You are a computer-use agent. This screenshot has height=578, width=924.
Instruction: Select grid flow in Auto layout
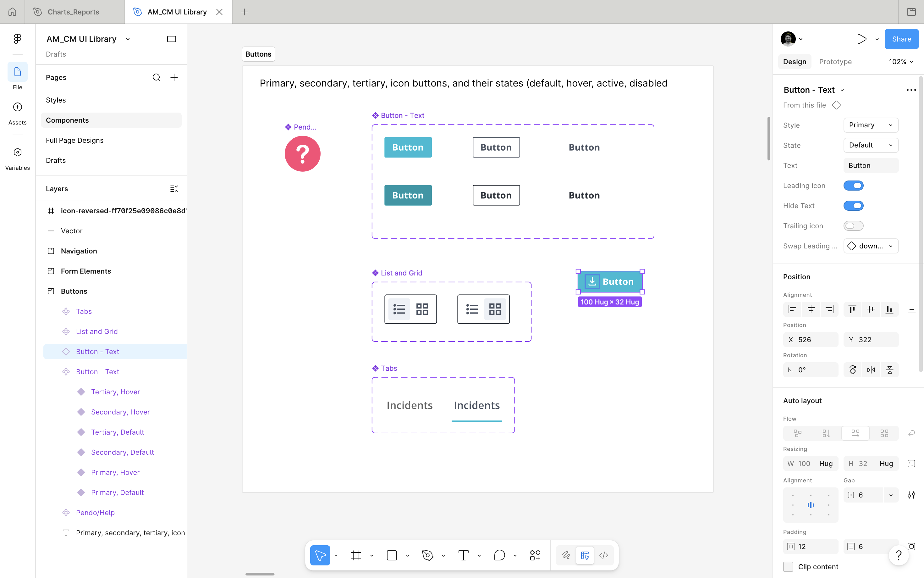coord(884,433)
